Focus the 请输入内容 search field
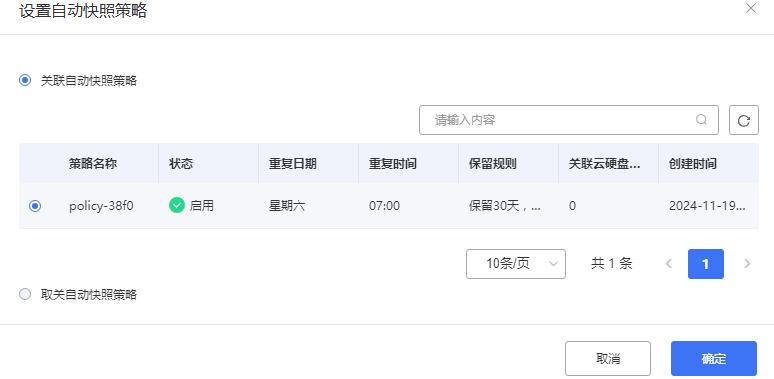Image resolution: width=774 pixels, height=379 pixels. tap(569, 120)
